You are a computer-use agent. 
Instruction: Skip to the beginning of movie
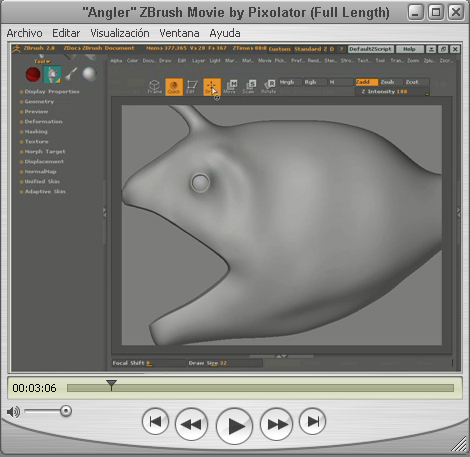coord(155,421)
